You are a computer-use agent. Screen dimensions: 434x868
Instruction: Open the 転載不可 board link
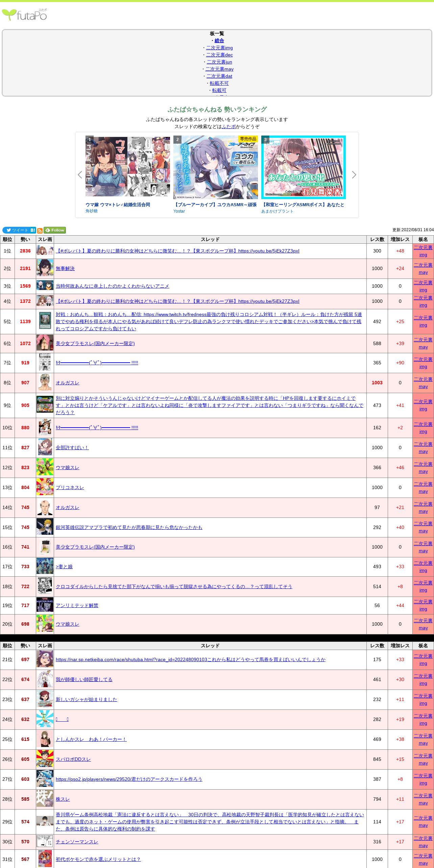click(219, 83)
